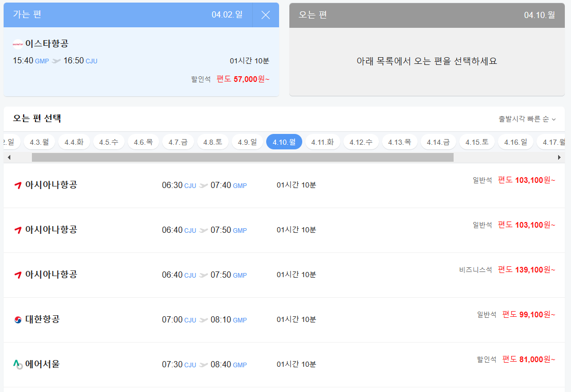Image resolution: width=571 pixels, height=392 pixels.
Task: Select the 4.16.일 date tab
Action: 515,142
